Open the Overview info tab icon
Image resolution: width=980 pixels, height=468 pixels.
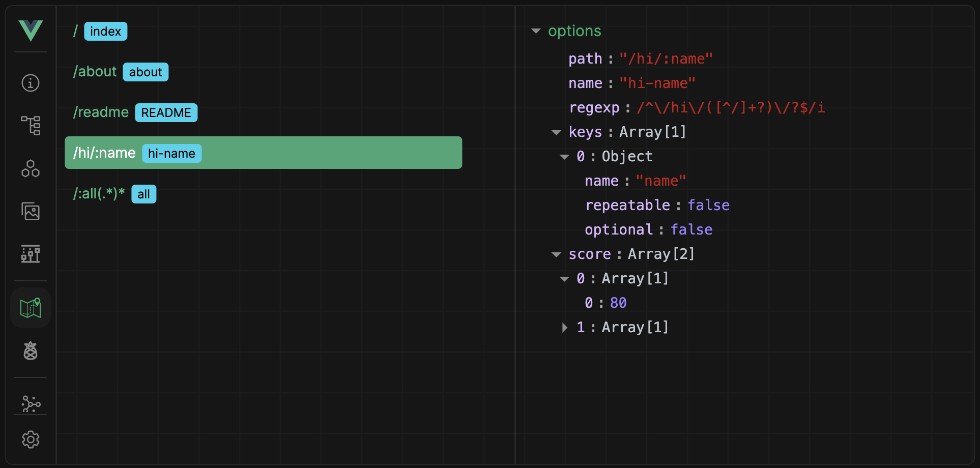[31, 83]
